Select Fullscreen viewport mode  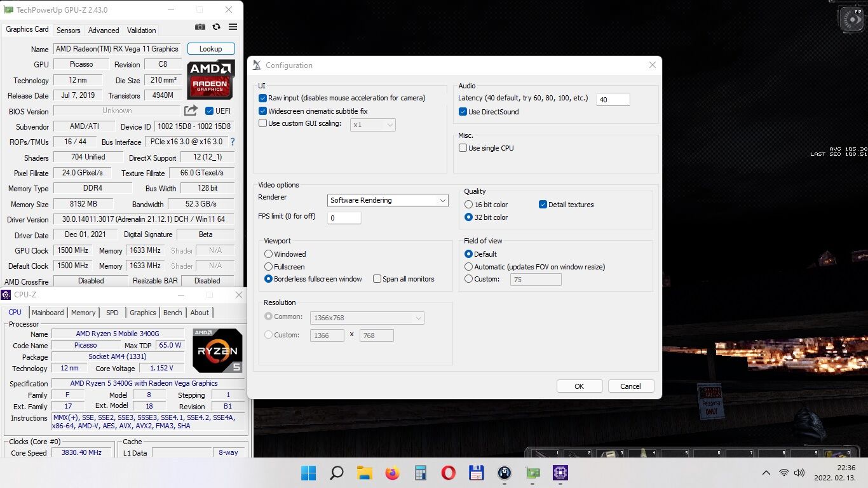coord(268,267)
